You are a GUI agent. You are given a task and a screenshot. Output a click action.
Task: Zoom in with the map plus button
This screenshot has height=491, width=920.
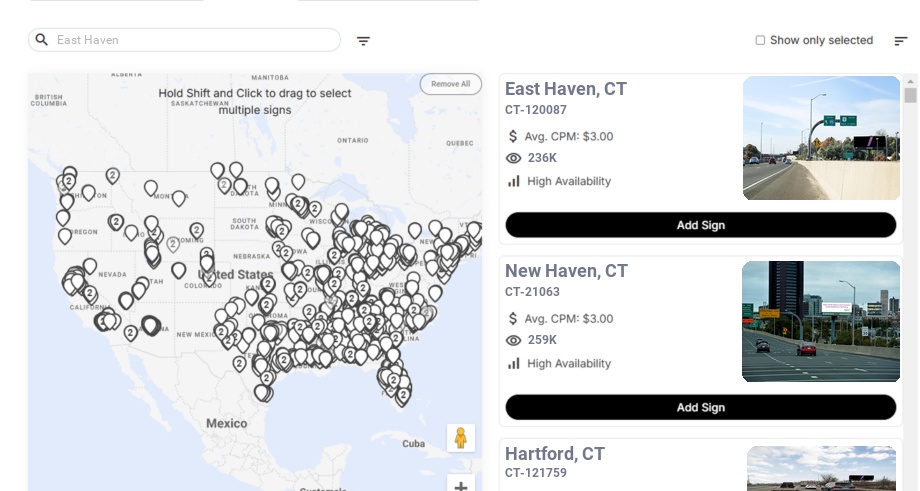tap(460, 487)
